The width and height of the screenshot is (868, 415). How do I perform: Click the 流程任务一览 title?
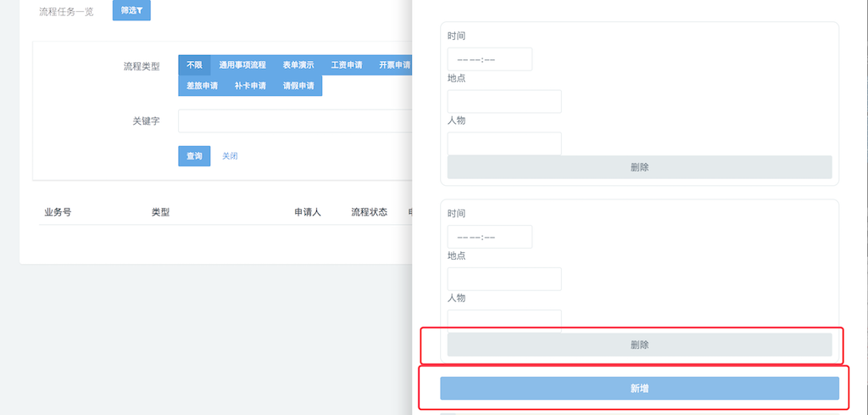pos(66,11)
